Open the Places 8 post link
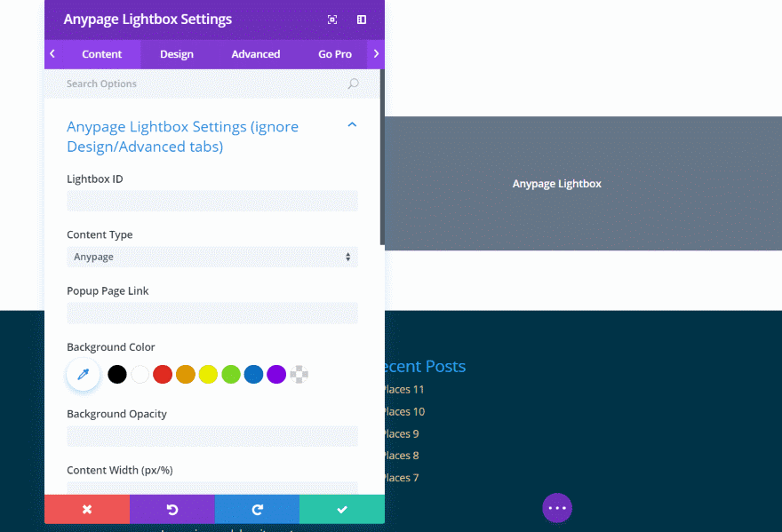The width and height of the screenshot is (782, 532). click(401, 456)
